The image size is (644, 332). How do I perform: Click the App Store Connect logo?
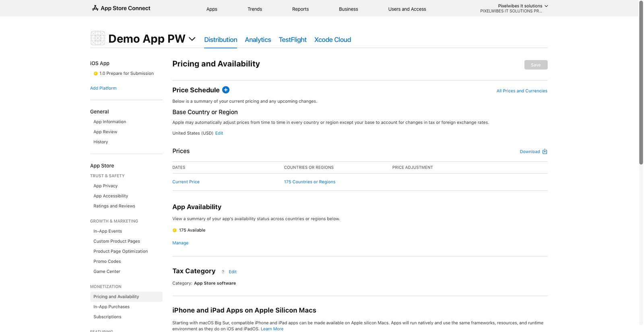tap(121, 8)
